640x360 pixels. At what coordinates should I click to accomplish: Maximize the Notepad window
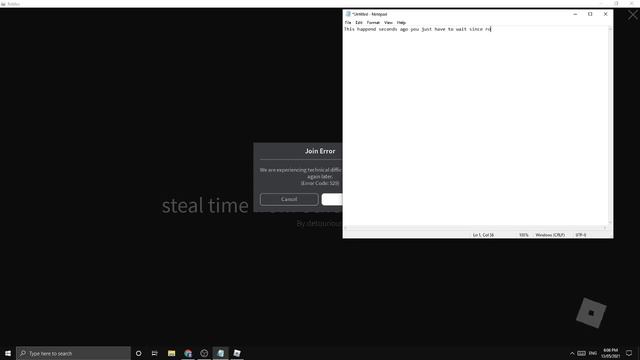tap(590, 14)
